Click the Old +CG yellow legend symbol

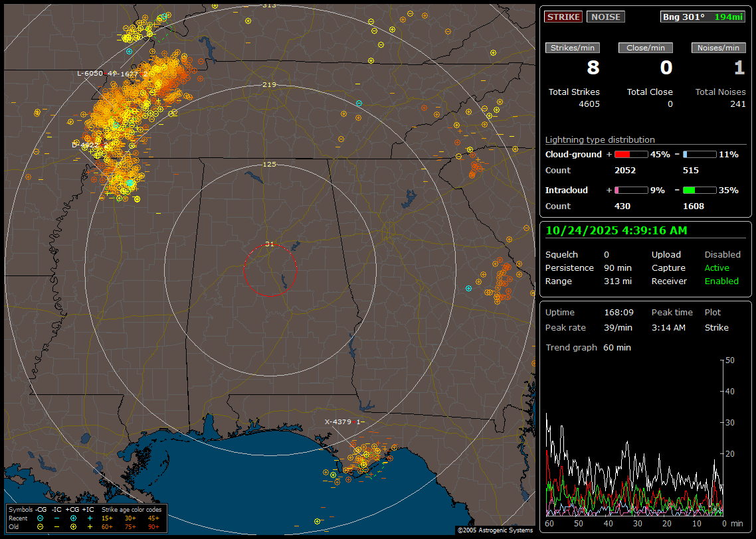tap(73, 526)
